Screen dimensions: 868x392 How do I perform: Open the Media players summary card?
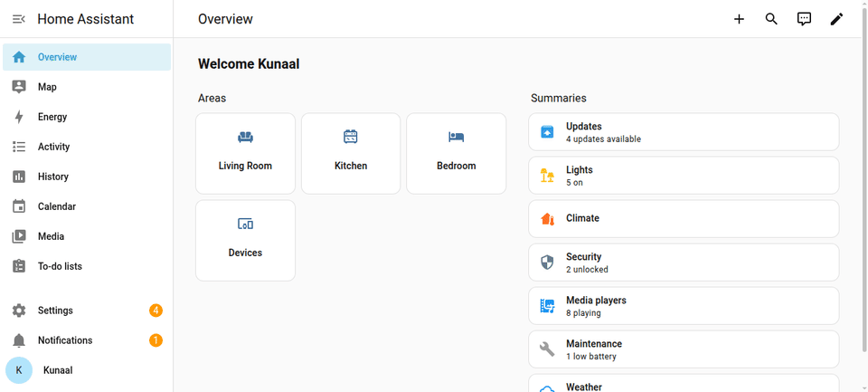coord(684,306)
